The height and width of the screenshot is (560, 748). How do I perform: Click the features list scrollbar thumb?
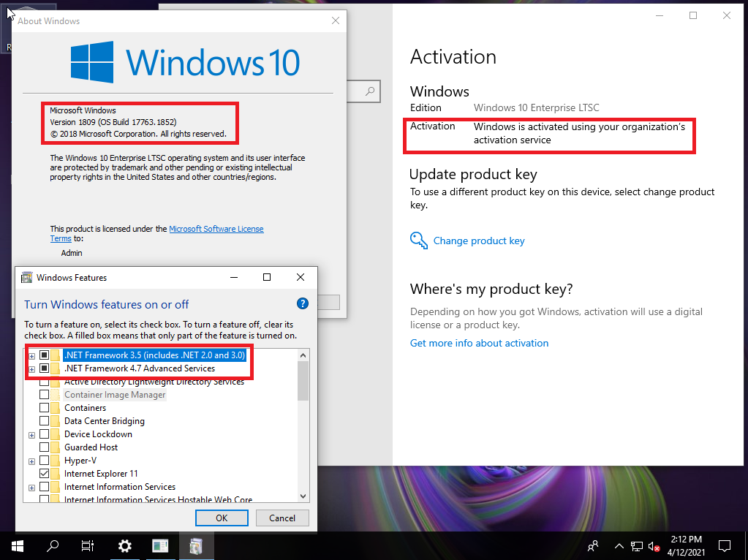click(x=303, y=381)
